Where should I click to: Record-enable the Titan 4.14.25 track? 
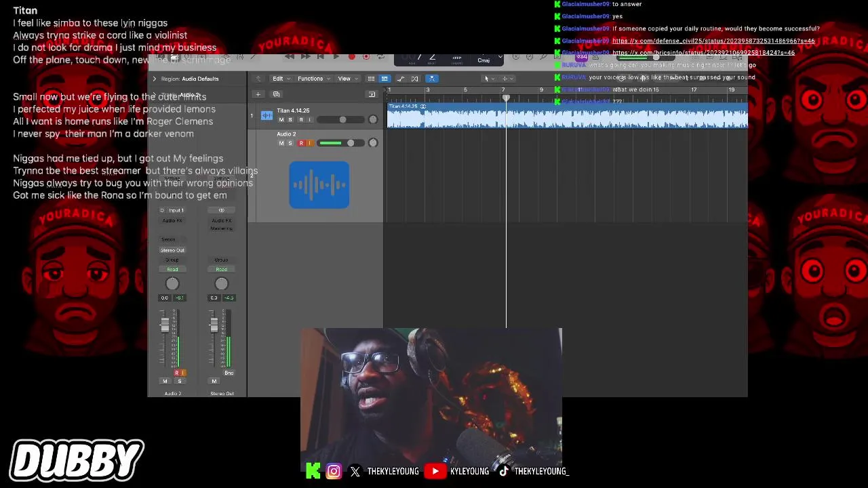(x=301, y=120)
